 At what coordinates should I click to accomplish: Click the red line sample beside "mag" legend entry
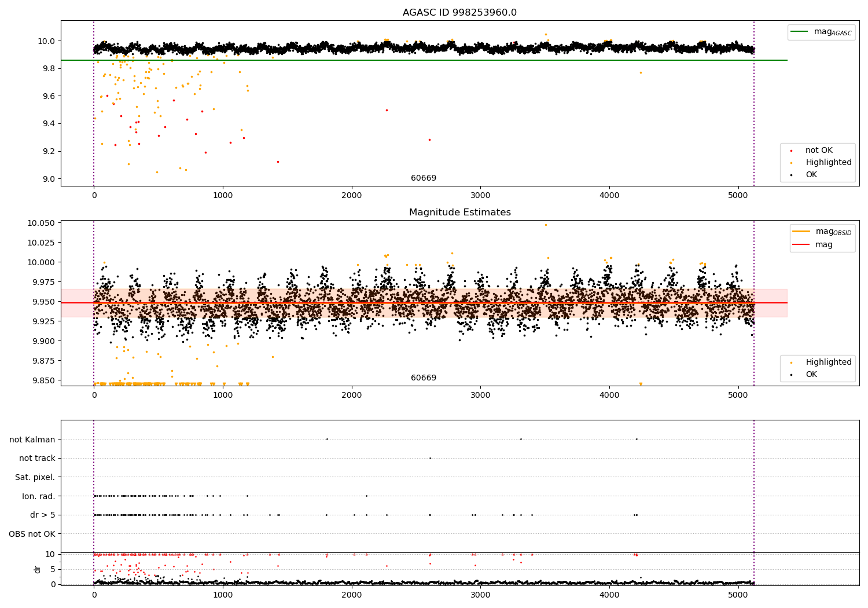(801, 244)
